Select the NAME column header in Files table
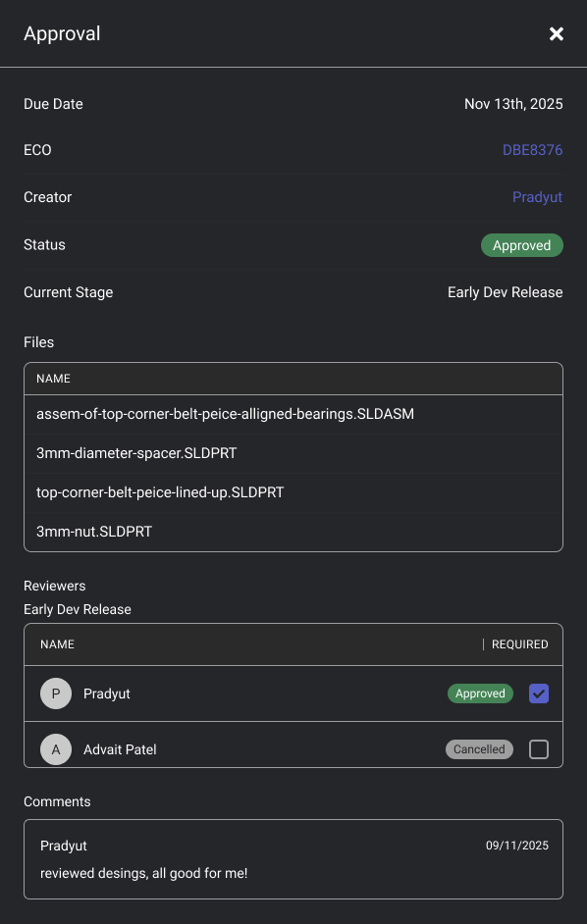587x924 pixels. coord(53,379)
